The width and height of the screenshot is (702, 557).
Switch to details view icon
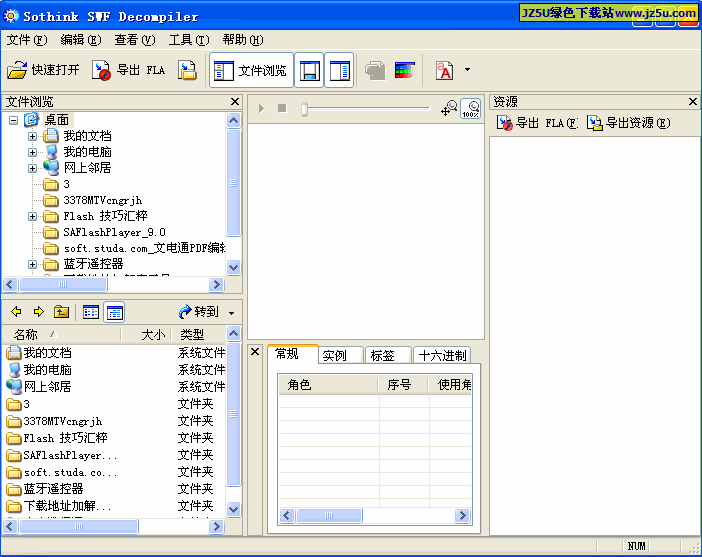tap(114, 312)
